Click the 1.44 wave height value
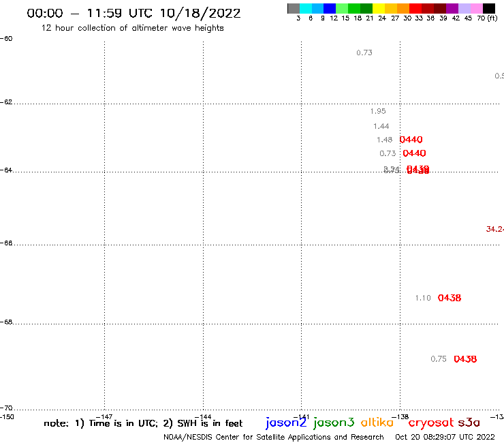504x443 pixels. tap(381, 126)
